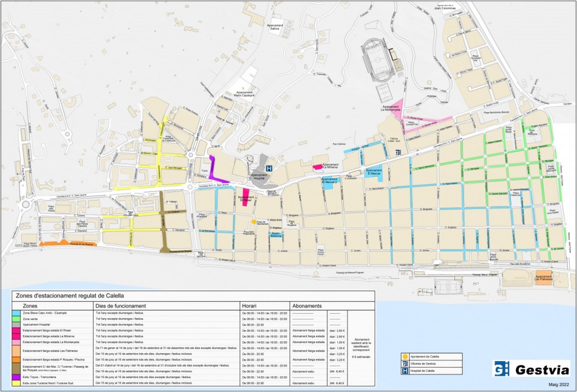
Task: Click the 'Abonaments' column header
Action: [x=307, y=306]
